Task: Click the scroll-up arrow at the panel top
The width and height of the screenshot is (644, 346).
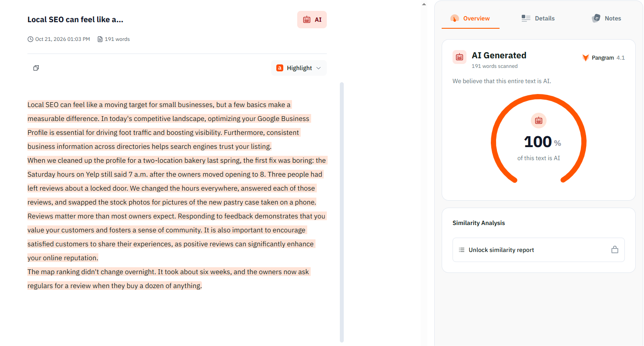Action: coord(424,4)
